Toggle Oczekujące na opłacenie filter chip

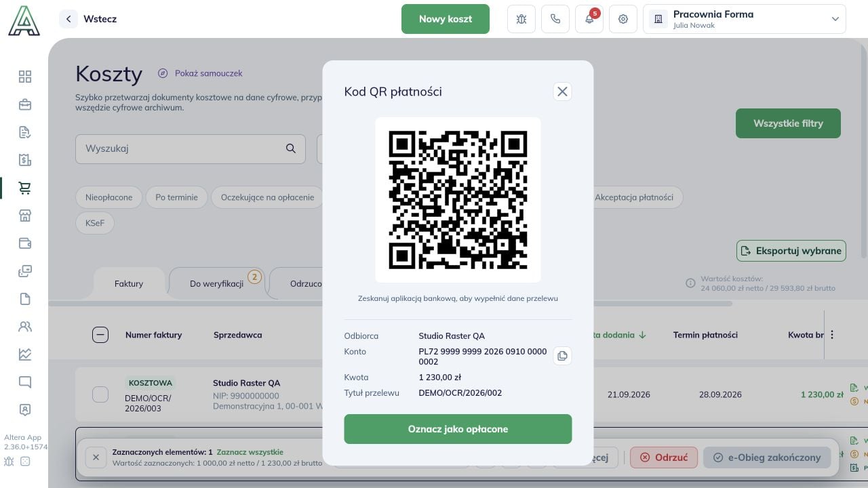(267, 197)
